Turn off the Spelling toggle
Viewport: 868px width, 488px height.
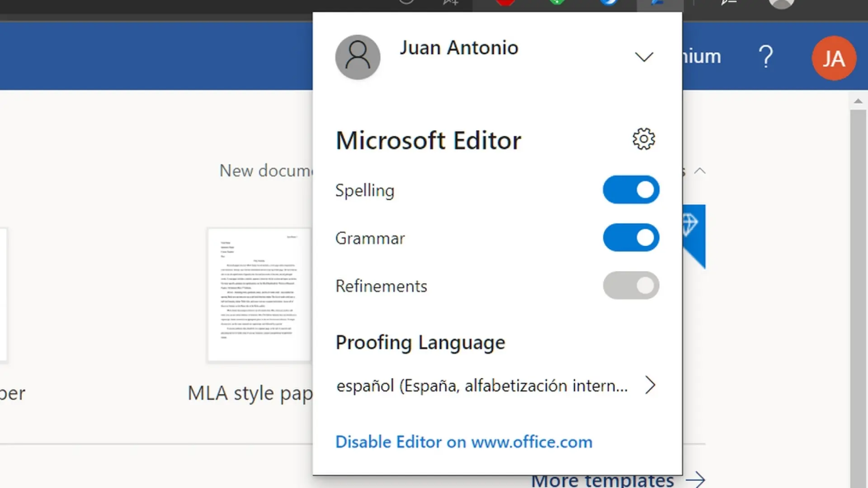pyautogui.click(x=631, y=190)
